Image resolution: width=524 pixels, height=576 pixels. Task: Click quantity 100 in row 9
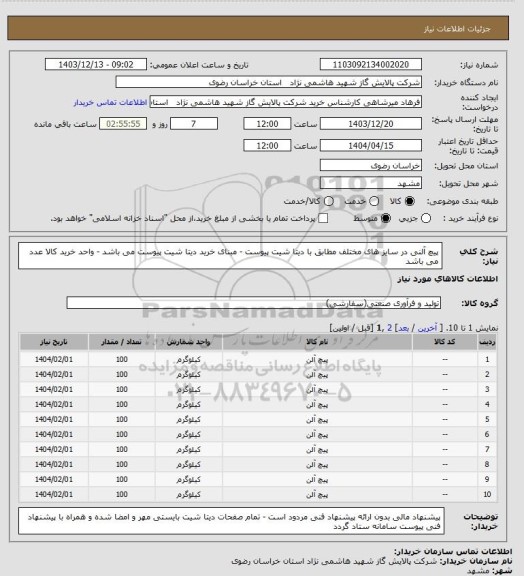click(x=122, y=479)
